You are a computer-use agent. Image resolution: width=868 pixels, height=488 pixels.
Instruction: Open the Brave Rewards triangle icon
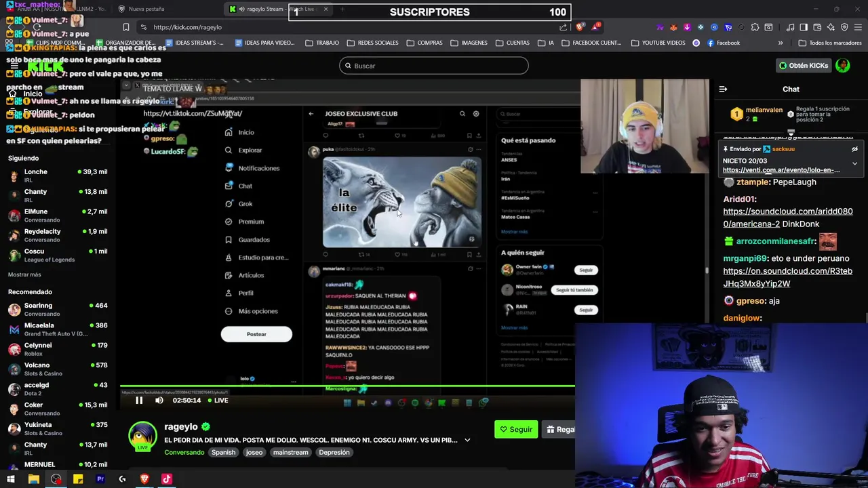pyautogui.click(x=595, y=27)
